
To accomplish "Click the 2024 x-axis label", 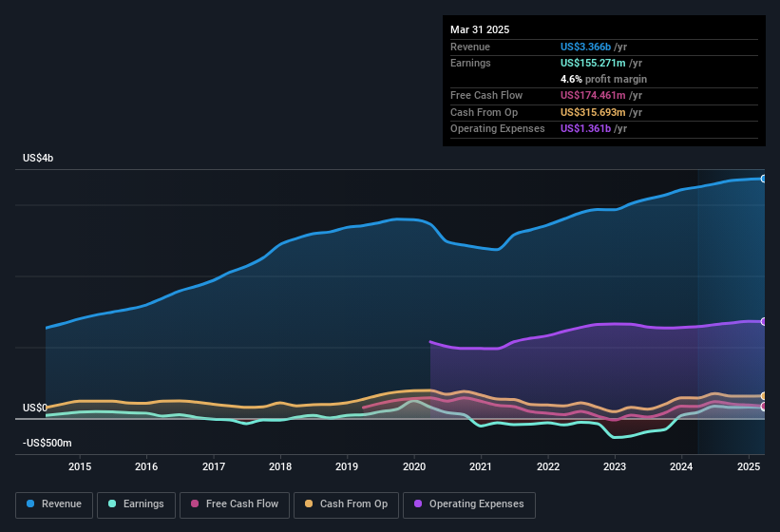I will pyautogui.click(x=681, y=466).
